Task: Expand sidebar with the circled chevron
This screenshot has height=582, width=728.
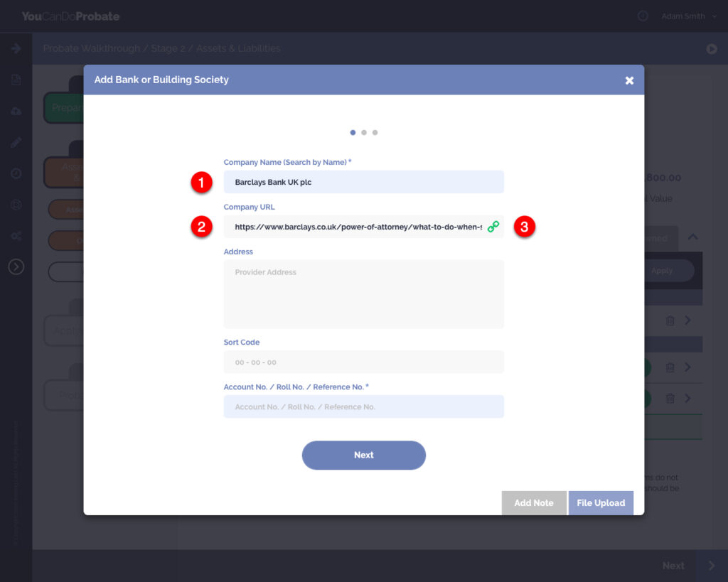Action: pos(16,266)
